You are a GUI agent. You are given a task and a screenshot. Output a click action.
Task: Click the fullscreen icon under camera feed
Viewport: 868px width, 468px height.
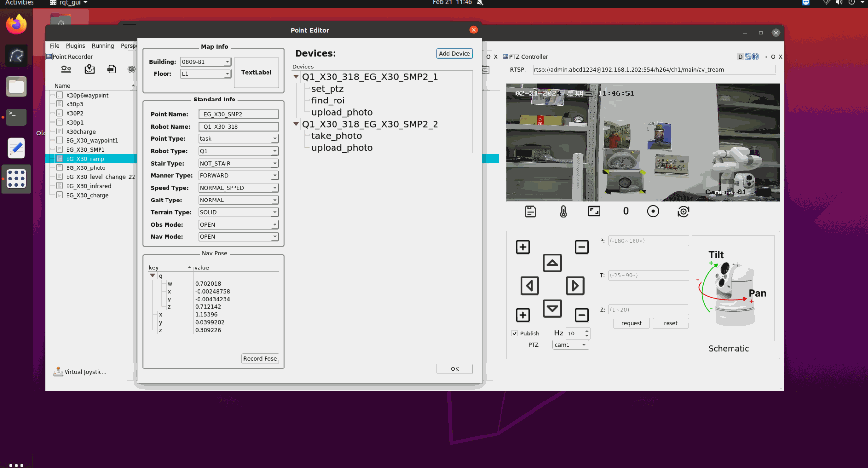(x=594, y=212)
